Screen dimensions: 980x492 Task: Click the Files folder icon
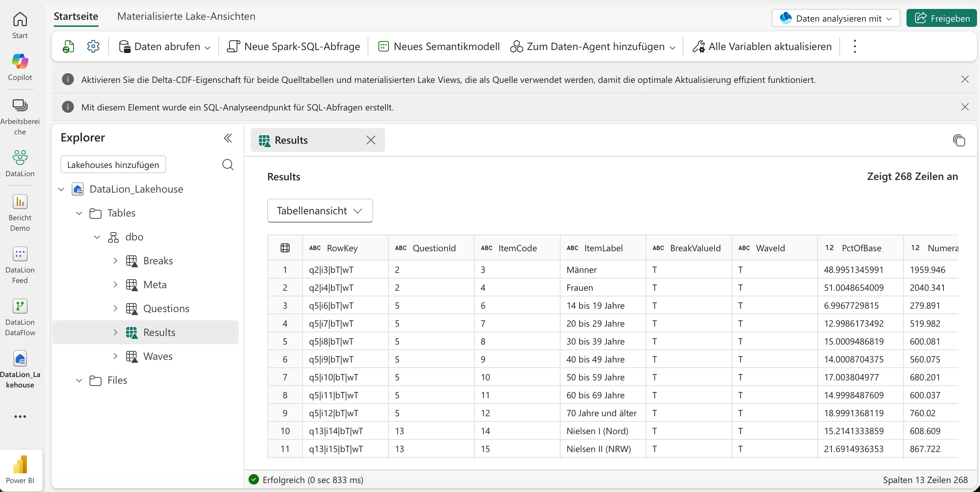(96, 380)
